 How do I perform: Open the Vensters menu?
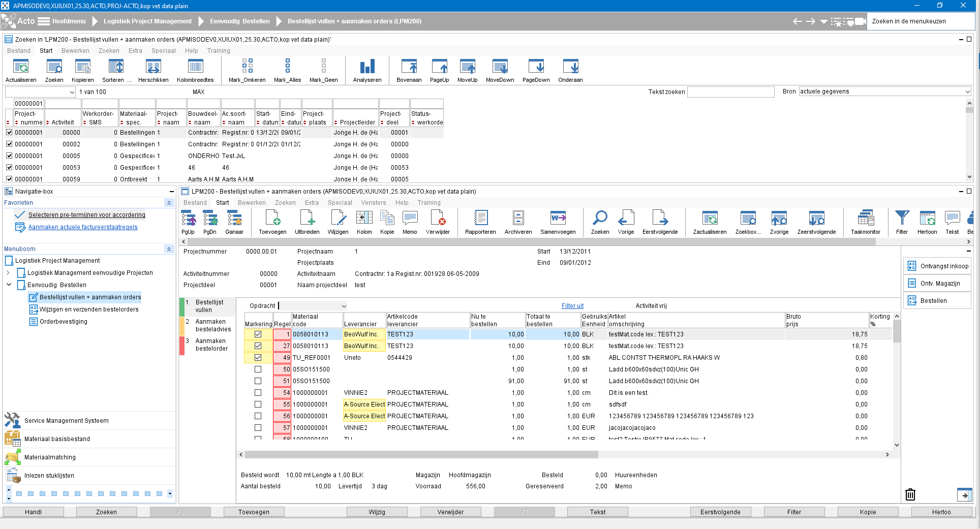(373, 203)
